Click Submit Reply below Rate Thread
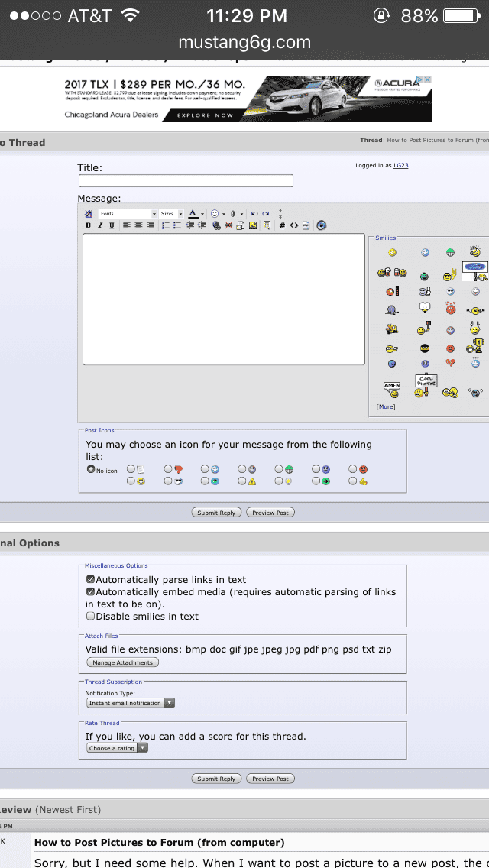 (216, 779)
